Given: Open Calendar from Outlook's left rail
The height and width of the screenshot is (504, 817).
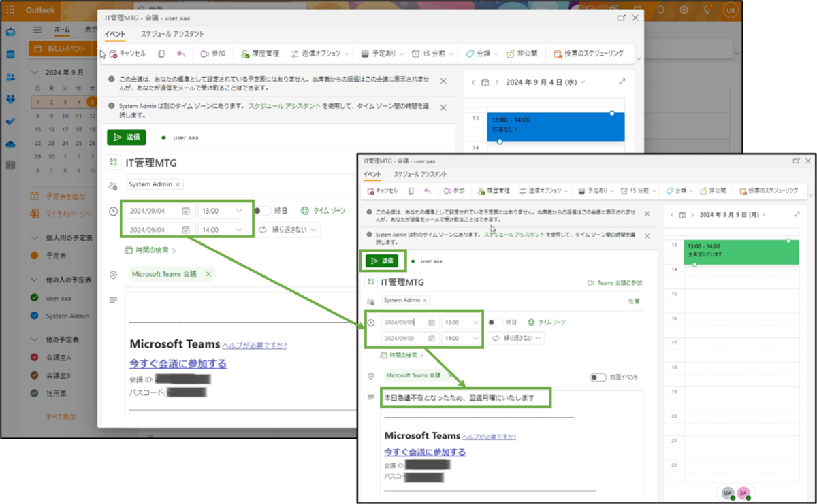Looking at the screenshot, I should tap(10, 54).
